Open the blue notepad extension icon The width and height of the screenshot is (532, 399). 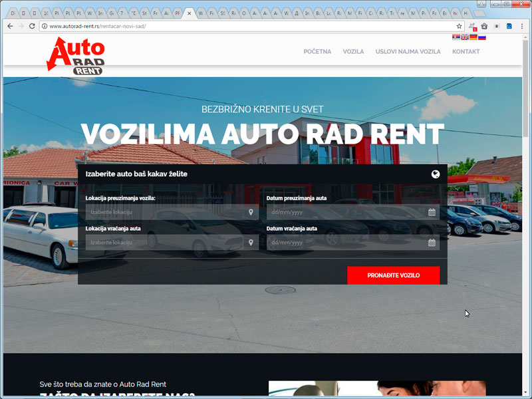(x=509, y=26)
